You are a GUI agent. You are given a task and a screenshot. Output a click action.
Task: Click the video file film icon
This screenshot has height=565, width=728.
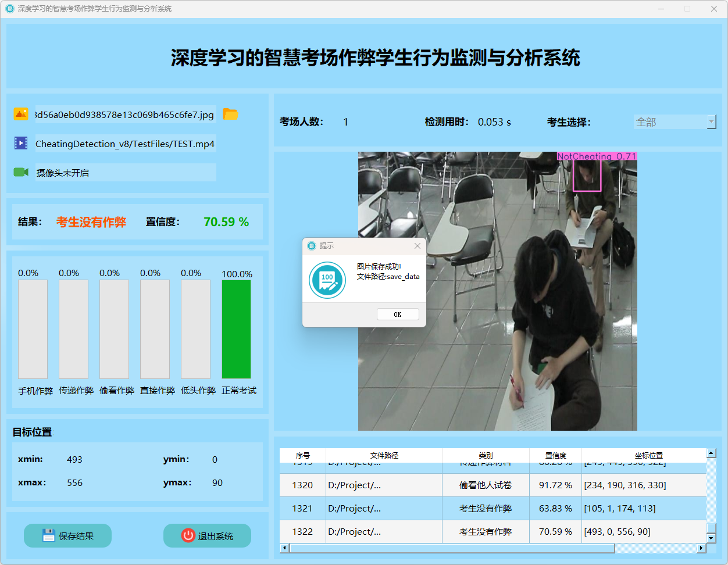click(x=21, y=143)
